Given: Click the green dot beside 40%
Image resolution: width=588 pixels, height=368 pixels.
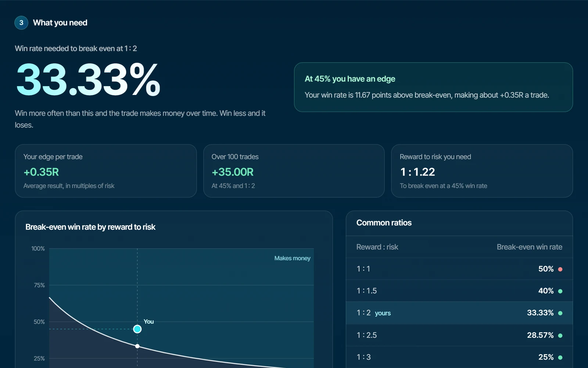Looking at the screenshot, I should (560, 291).
